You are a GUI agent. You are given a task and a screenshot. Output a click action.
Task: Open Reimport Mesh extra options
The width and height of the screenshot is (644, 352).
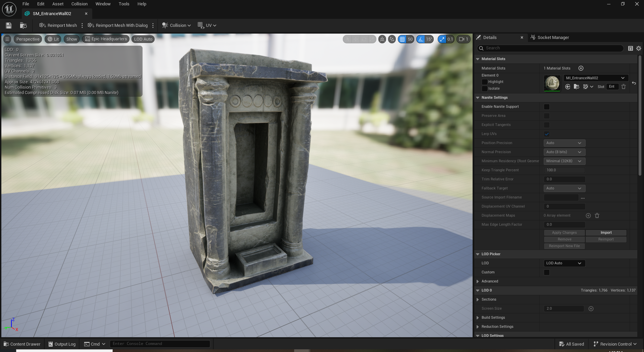point(82,26)
